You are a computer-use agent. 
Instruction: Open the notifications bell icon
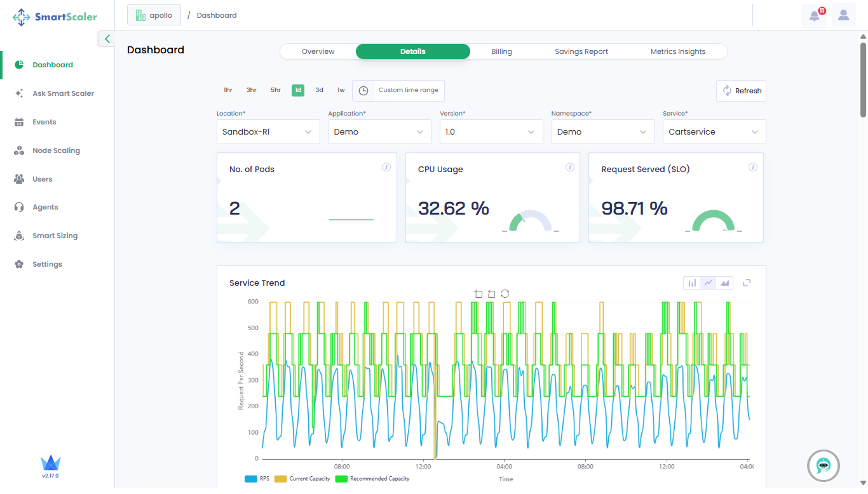[814, 16]
